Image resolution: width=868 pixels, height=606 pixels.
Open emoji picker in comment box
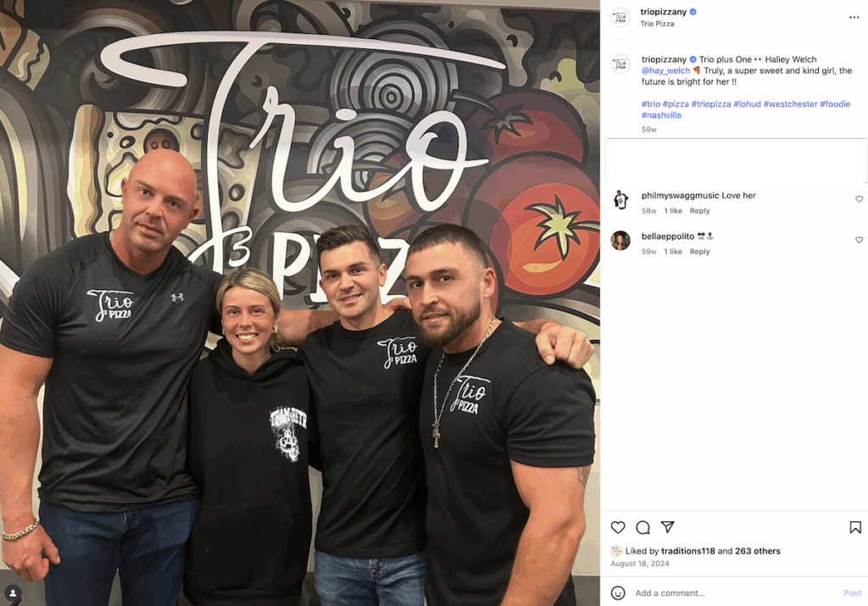point(618,592)
